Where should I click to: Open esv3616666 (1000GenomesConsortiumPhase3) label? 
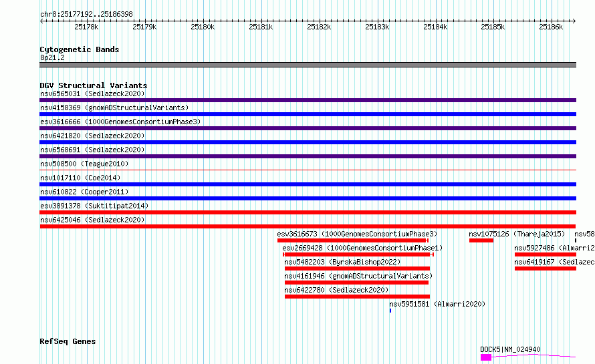(x=120, y=122)
